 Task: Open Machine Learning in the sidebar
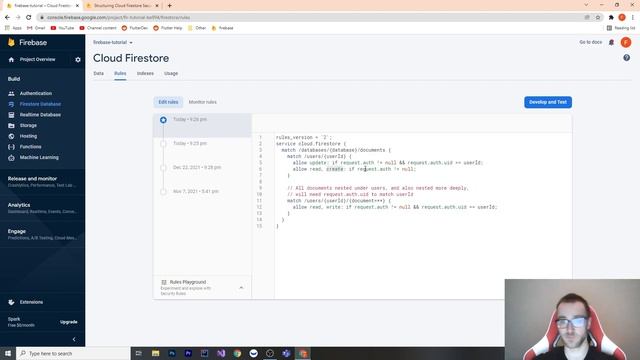[x=39, y=157]
